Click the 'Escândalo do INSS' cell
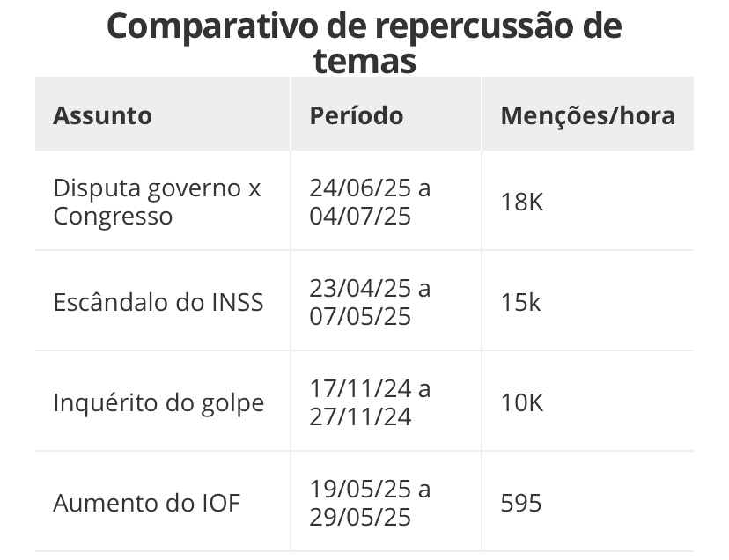This screenshot has height=560, width=729. [158, 302]
